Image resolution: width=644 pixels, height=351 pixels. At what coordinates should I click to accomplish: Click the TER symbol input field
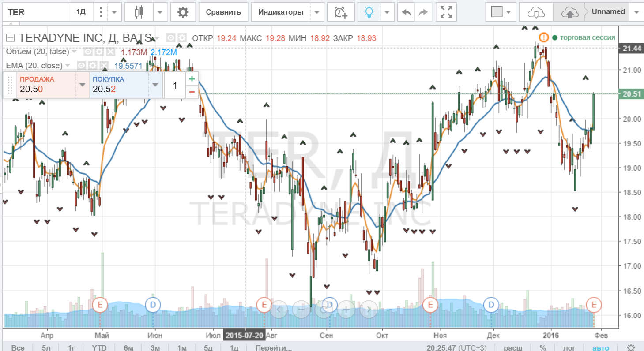[34, 12]
